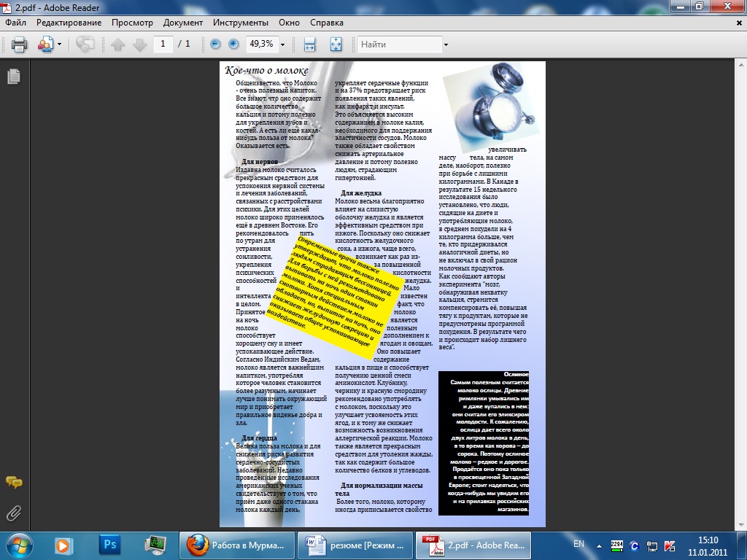Click the collaborate people icon in toolbar
The image size is (747, 560).
coord(45,44)
